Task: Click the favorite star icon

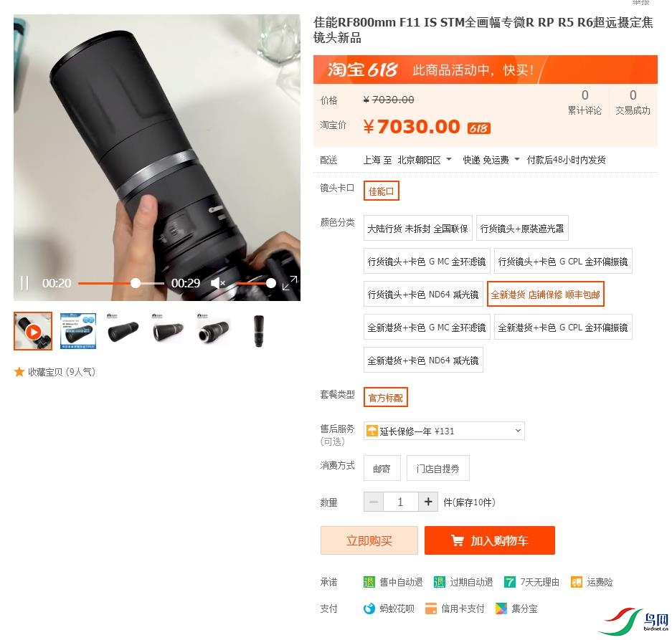Action: point(19,372)
